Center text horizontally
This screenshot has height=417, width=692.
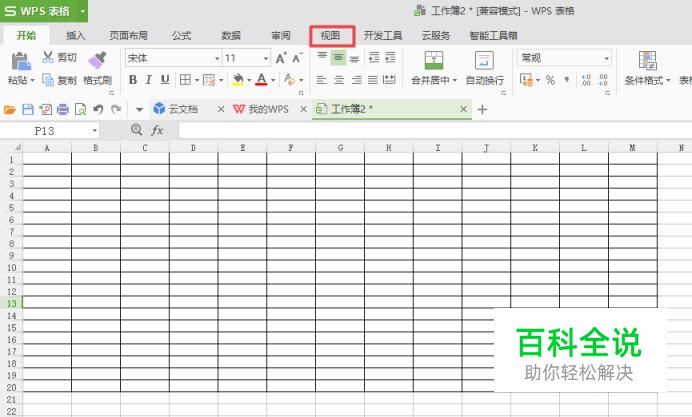pyautogui.click(x=339, y=80)
